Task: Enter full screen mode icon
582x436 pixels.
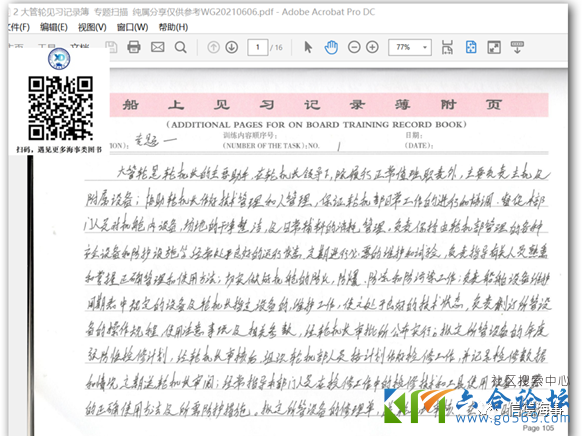Action: coord(494,47)
